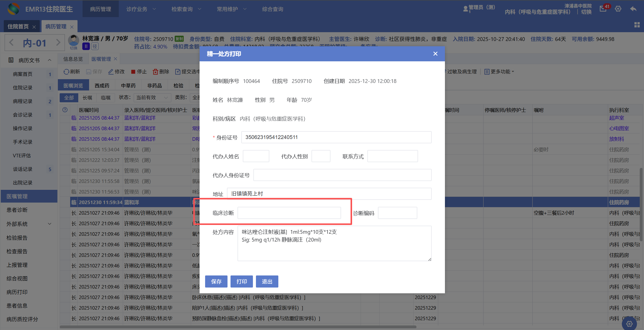
Task: Expand the 更多功能 dropdown menu
Action: [x=500, y=72]
